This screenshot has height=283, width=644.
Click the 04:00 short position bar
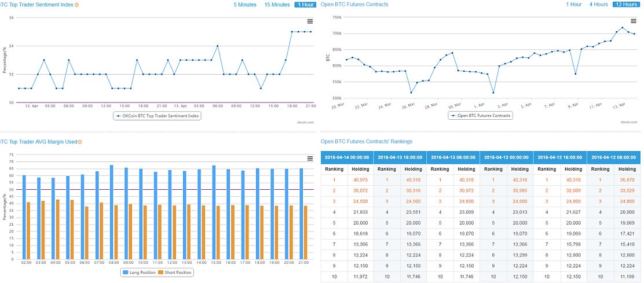[57, 229]
